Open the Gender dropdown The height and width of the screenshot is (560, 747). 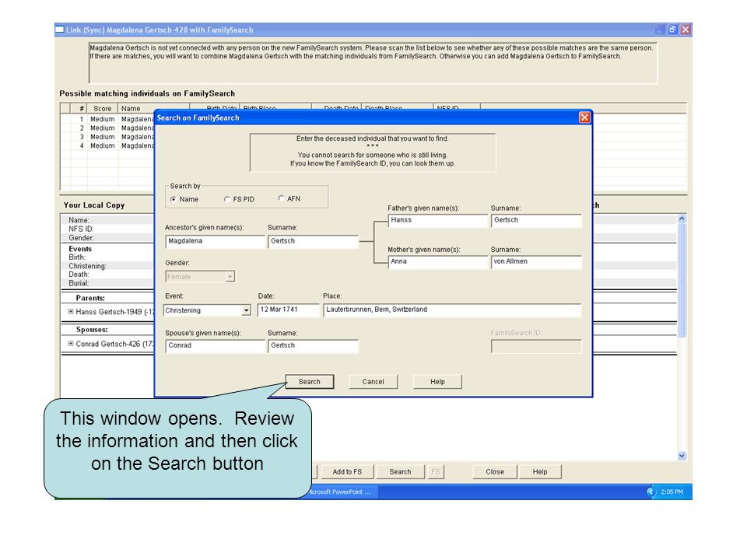pyautogui.click(x=230, y=277)
